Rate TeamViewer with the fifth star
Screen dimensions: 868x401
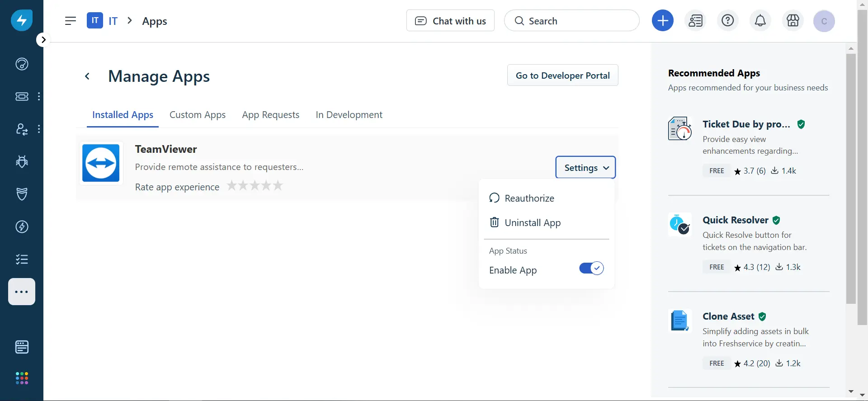click(278, 185)
